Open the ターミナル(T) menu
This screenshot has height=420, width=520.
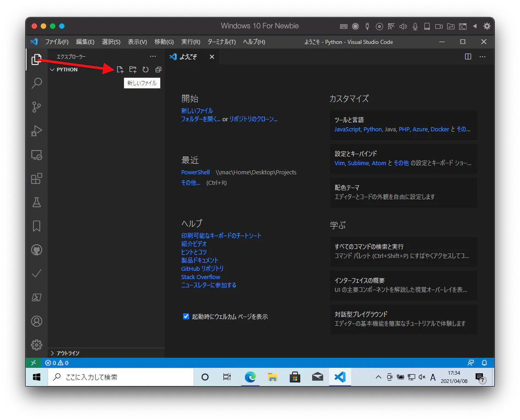pyautogui.click(x=222, y=42)
